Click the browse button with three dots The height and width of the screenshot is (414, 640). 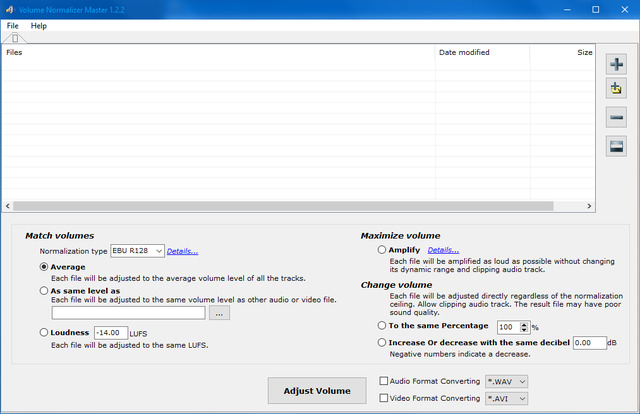[220, 313]
